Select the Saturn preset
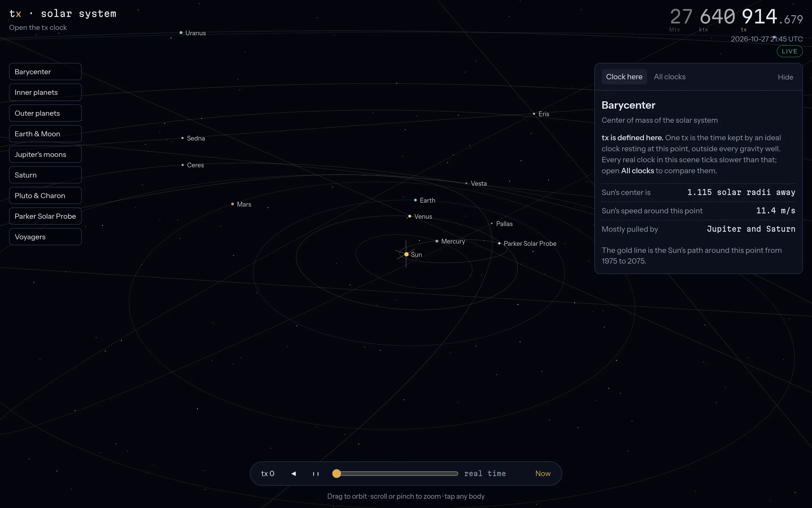 (x=45, y=175)
